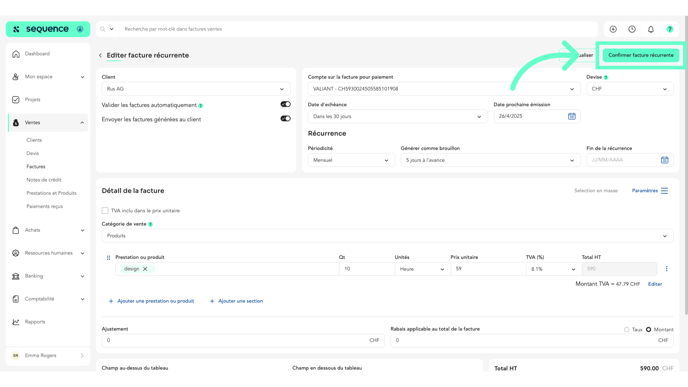Open Prestations et Produits submenu item

click(x=51, y=193)
